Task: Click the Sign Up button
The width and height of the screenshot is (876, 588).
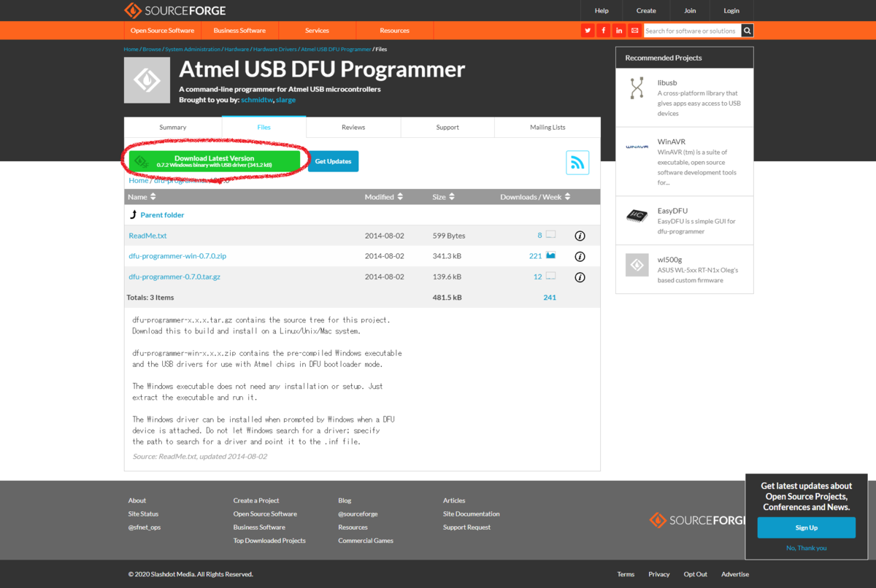Action: click(x=806, y=527)
